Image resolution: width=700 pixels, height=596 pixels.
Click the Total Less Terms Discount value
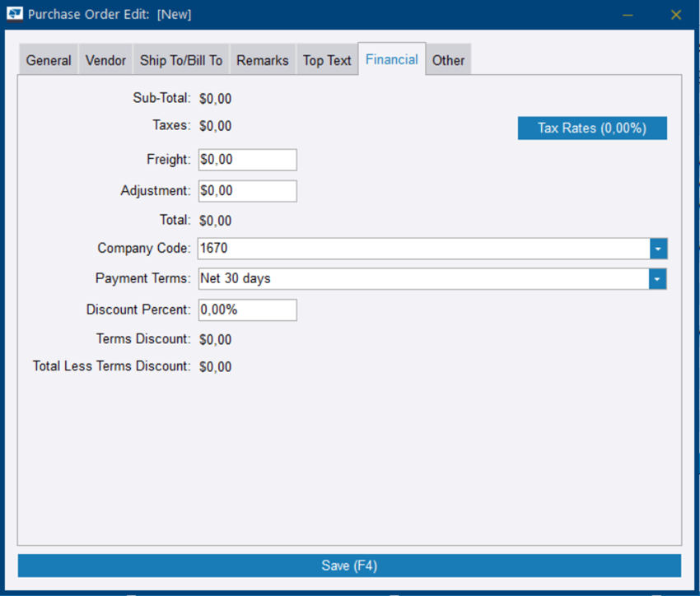coord(215,366)
